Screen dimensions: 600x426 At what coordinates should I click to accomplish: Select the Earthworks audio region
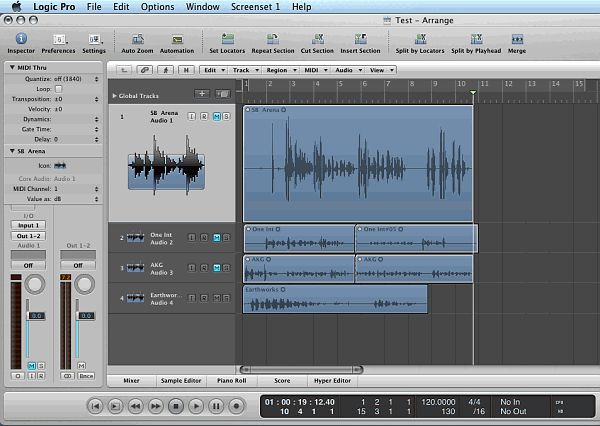pos(335,299)
